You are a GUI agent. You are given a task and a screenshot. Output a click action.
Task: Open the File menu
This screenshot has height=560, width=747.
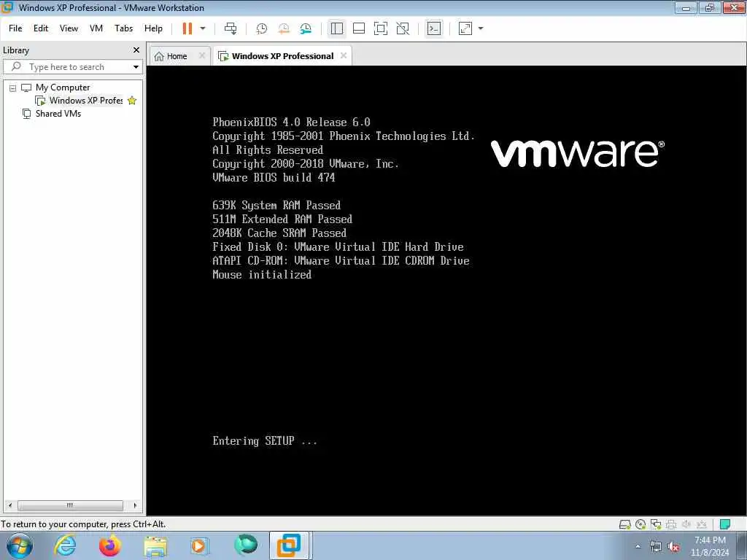tap(15, 28)
